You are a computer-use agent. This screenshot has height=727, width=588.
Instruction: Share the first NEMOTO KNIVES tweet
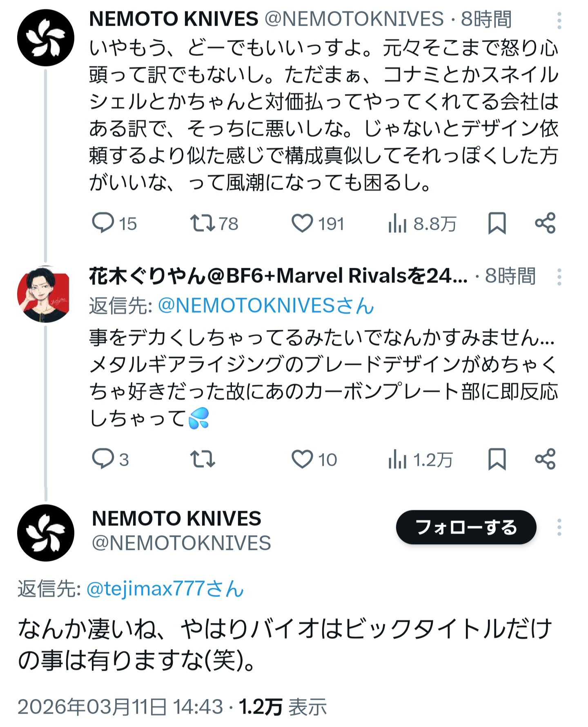pyautogui.click(x=545, y=223)
